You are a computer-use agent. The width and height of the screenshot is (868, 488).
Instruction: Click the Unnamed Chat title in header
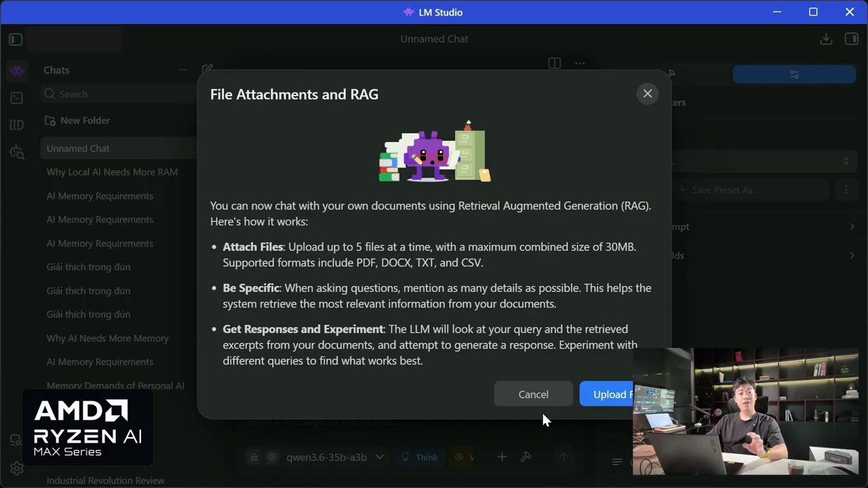coord(434,39)
